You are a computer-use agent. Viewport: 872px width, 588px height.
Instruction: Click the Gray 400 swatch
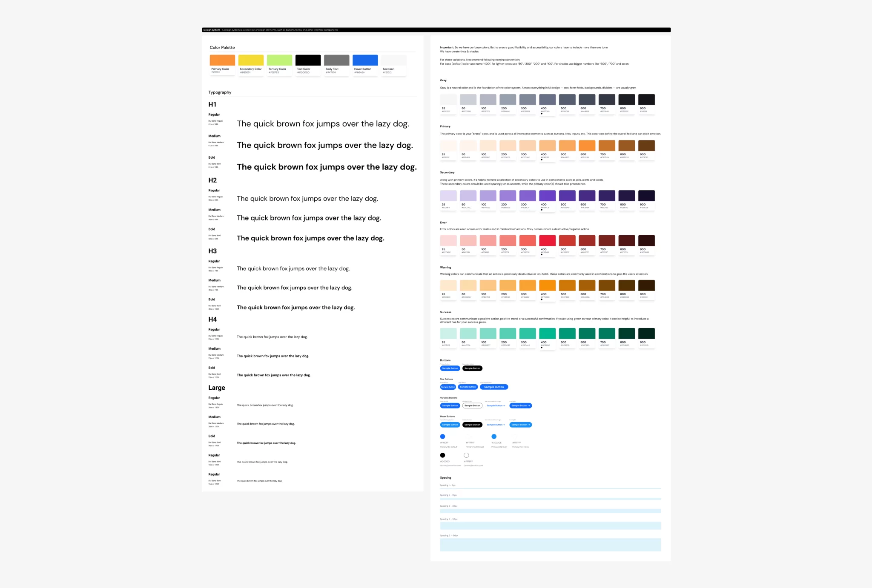point(548,100)
